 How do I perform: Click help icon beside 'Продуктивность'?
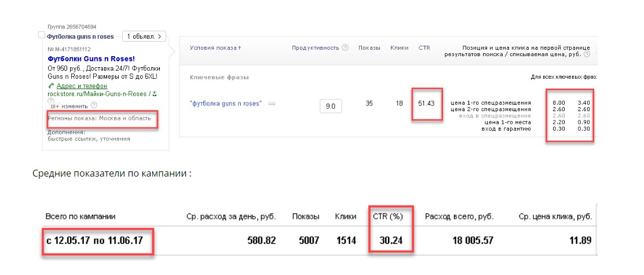[x=345, y=47]
